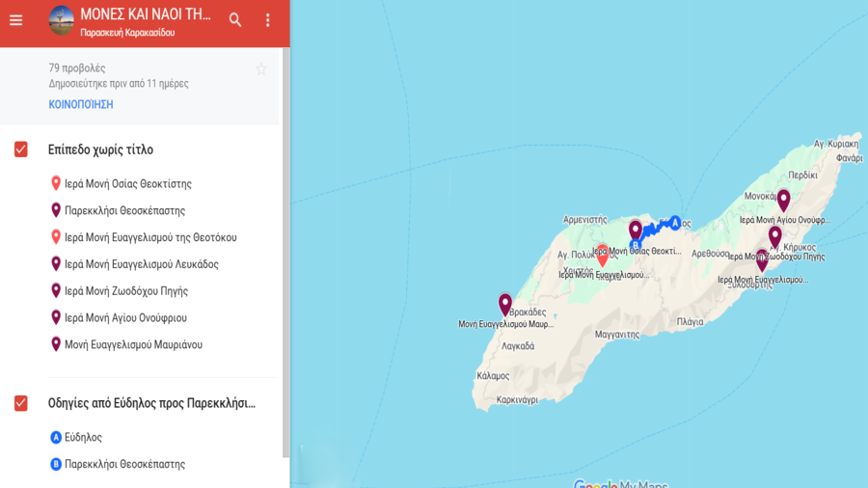
Task: Toggle the Οδηγίες από Εύδηλος layer checkbox
Action: [21, 403]
